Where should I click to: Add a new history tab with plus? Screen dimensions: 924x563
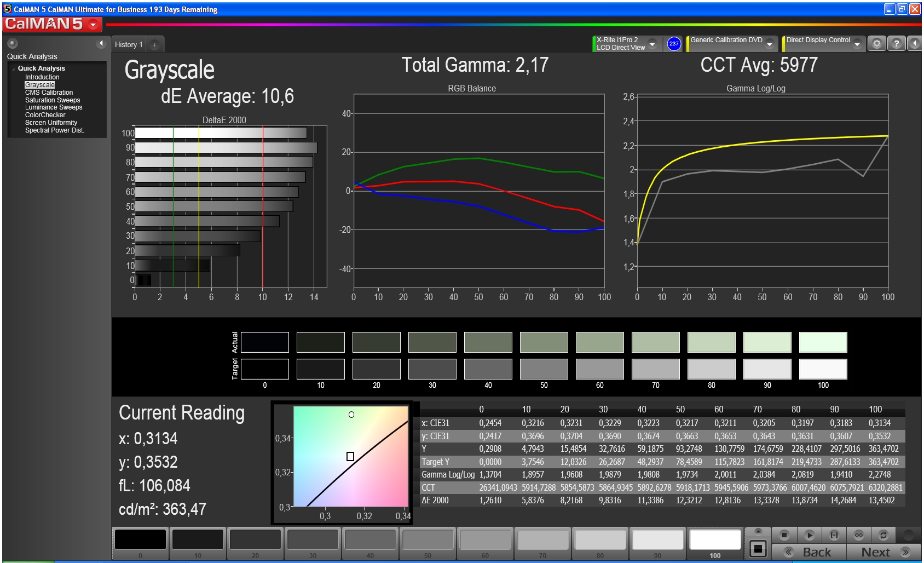[x=154, y=45]
